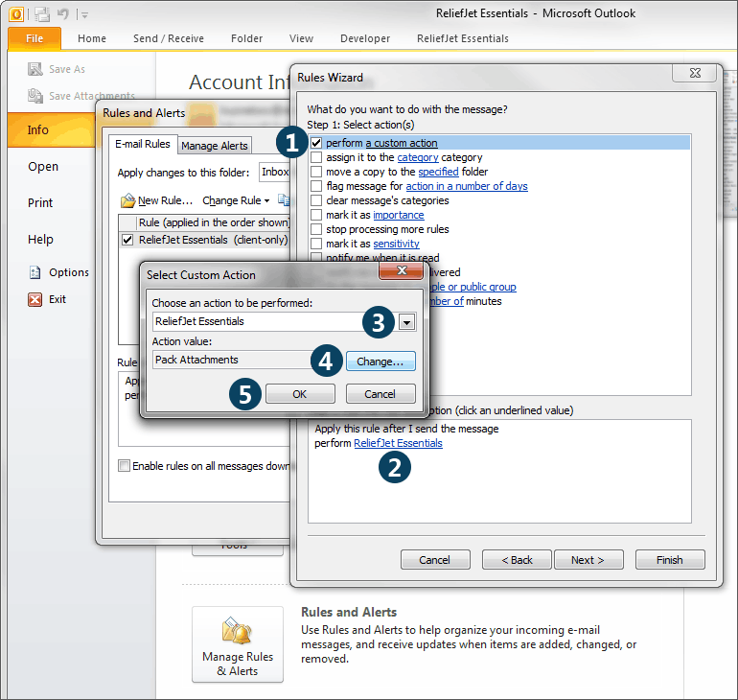Select Open in the backstage menu
738x700 pixels.
tap(43, 167)
